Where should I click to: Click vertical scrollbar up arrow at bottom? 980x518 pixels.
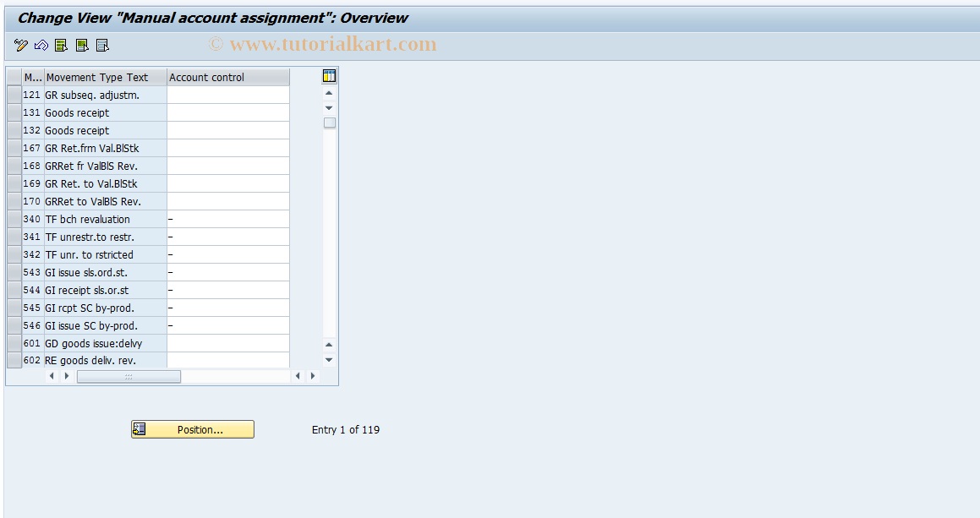[x=330, y=345]
